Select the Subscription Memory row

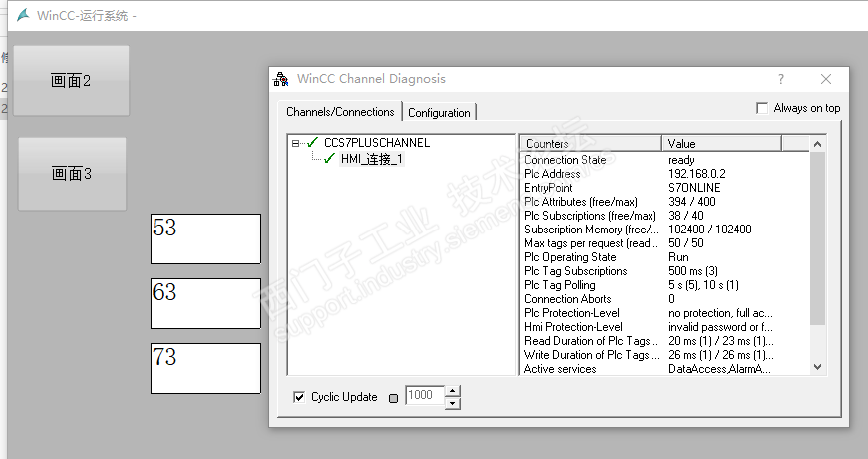(x=664, y=229)
